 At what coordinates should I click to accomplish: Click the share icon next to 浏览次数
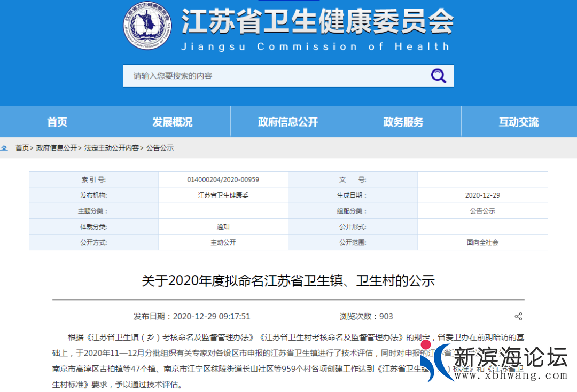(x=518, y=316)
